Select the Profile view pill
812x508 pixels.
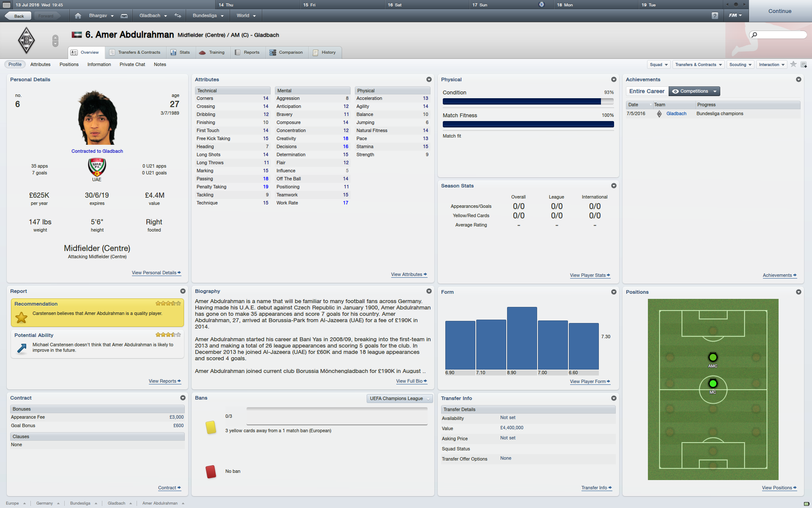pos(15,64)
